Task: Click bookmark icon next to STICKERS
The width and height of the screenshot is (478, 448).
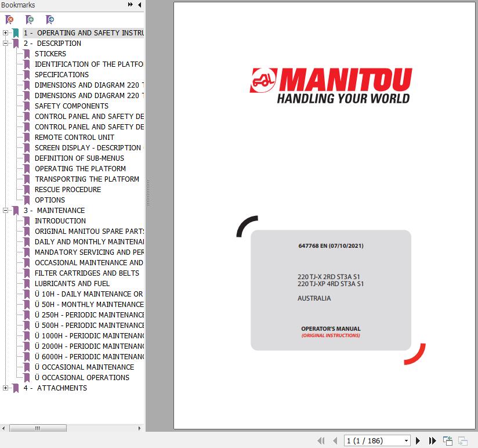Action: [27, 54]
